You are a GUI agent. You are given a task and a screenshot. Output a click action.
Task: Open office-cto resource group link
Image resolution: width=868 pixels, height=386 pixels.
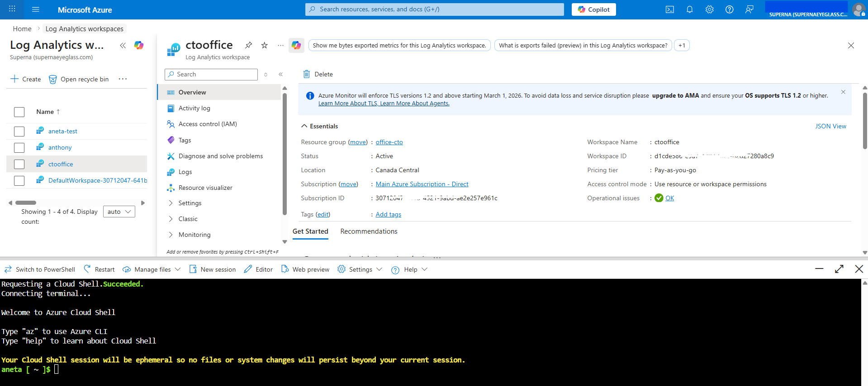click(x=389, y=142)
